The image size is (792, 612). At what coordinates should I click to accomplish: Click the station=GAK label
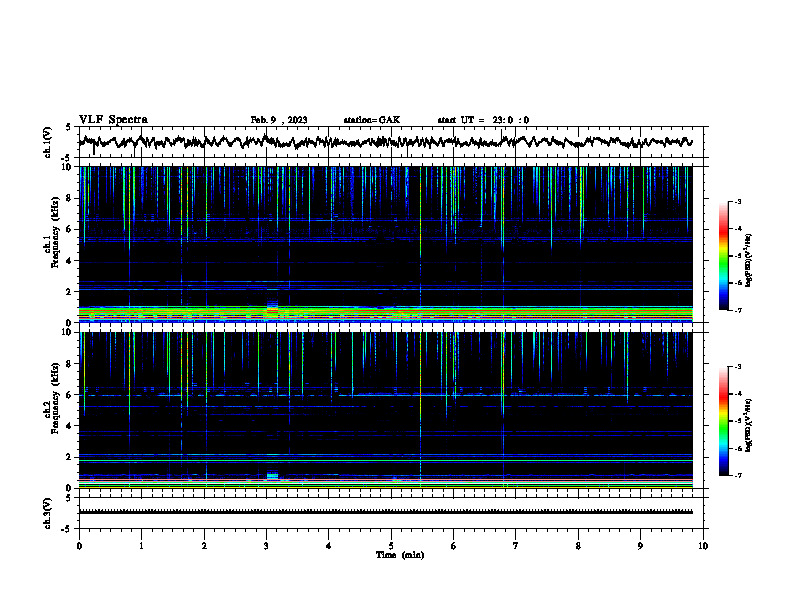click(x=372, y=120)
